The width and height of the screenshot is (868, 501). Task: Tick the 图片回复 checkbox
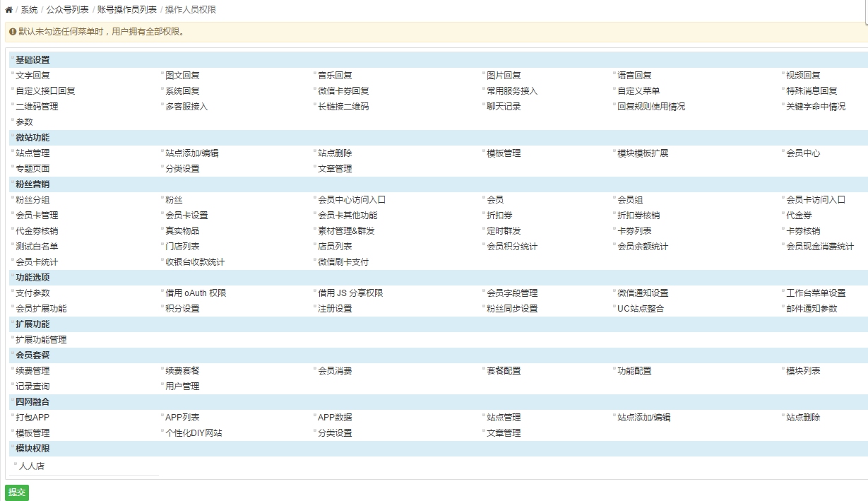(483, 73)
